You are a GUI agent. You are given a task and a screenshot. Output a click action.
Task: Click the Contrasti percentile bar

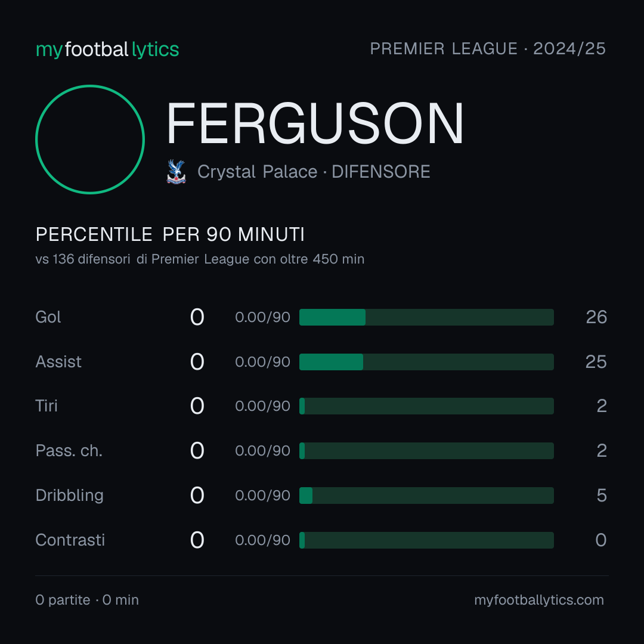tap(426, 540)
